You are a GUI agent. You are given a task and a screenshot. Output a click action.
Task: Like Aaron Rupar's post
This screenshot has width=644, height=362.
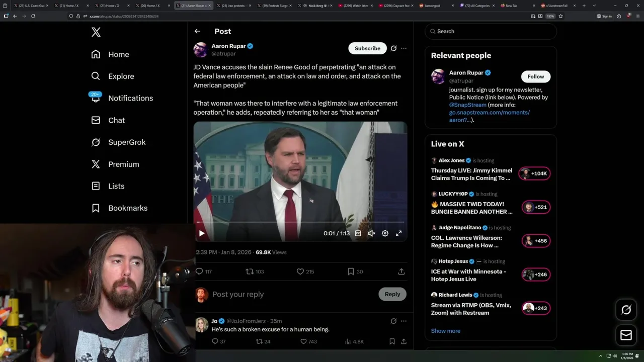coord(300,271)
